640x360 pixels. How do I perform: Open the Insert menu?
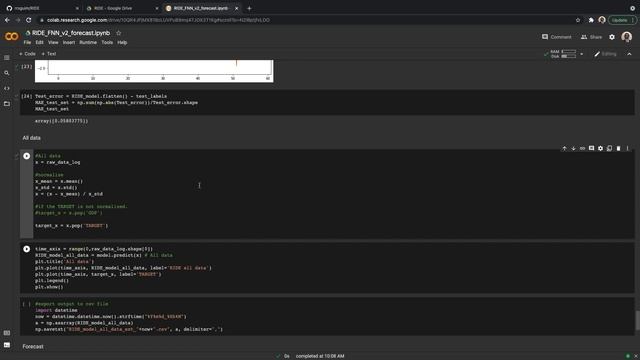(x=69, y=42)
